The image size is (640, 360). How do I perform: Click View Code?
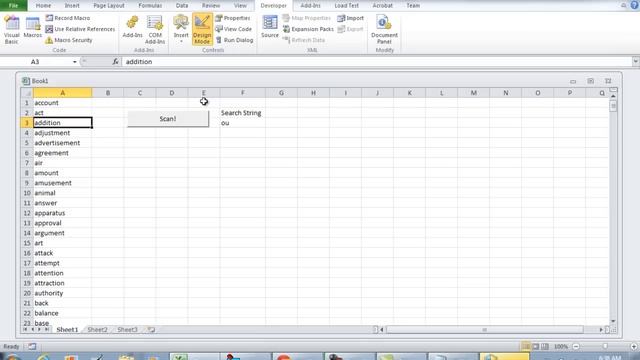[233, 29]
